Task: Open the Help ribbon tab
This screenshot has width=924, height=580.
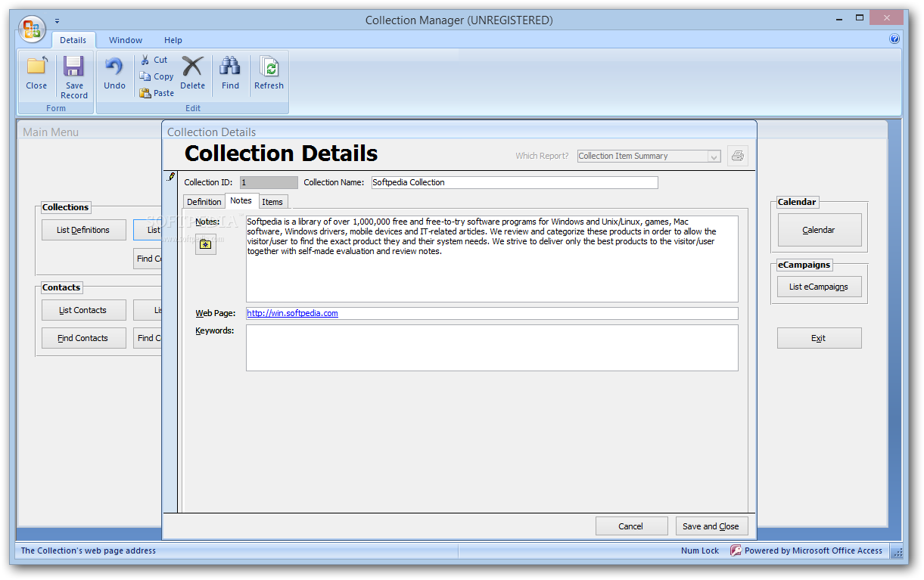Action: tap(173, 40)
